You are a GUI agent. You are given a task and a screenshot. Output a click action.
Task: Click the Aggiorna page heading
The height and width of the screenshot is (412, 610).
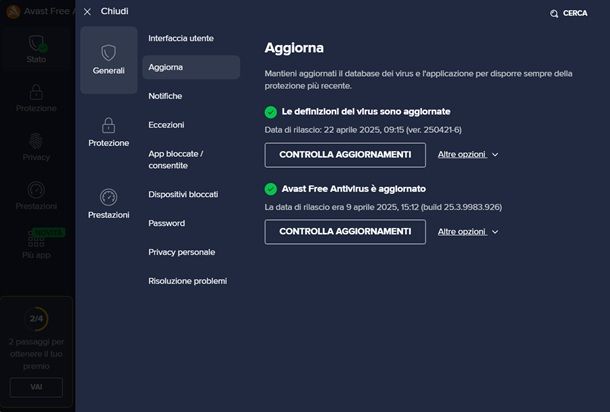[x=294, y=48]
